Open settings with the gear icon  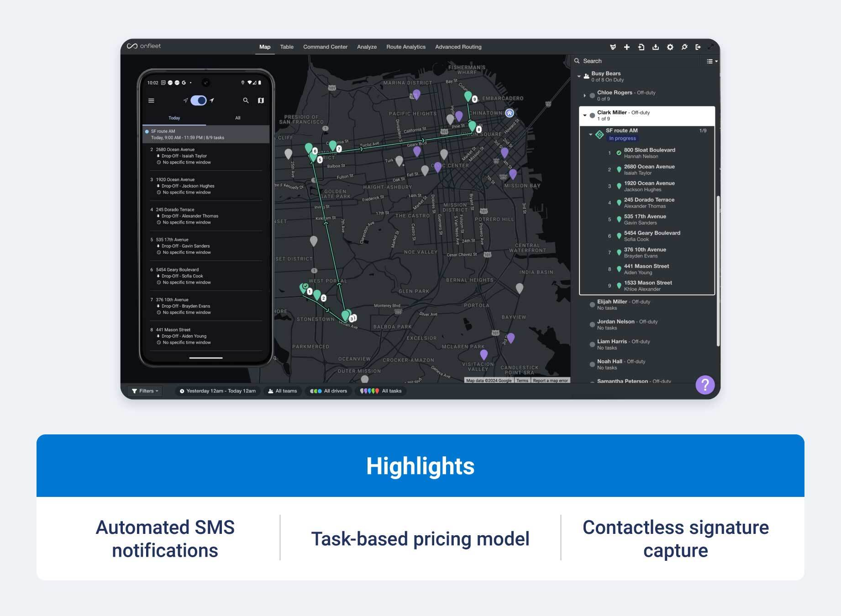[670, 47]
